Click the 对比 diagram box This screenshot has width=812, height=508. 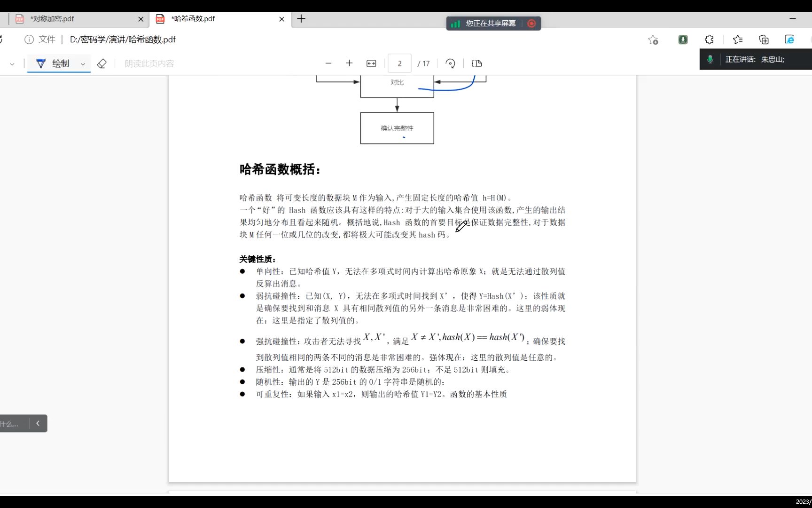(x=397, y=86)
